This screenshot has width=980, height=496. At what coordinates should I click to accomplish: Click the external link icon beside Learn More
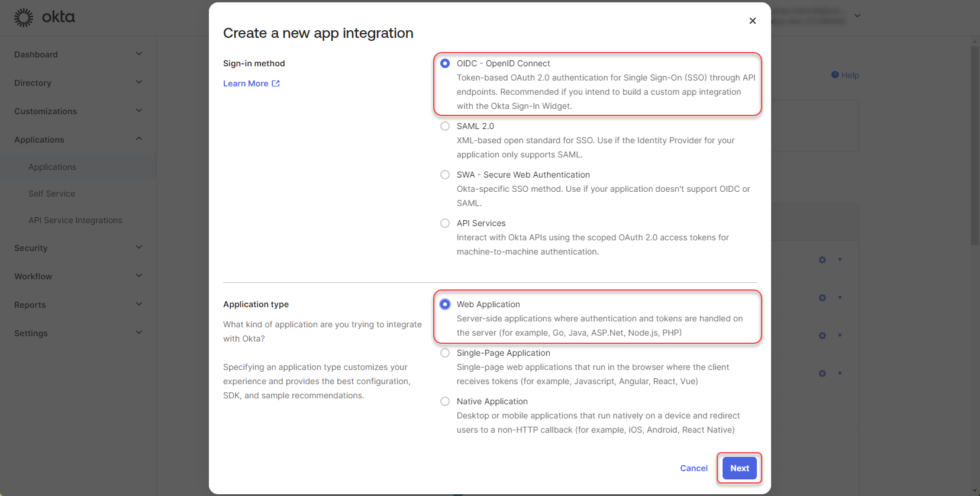(x=276, y=83)
